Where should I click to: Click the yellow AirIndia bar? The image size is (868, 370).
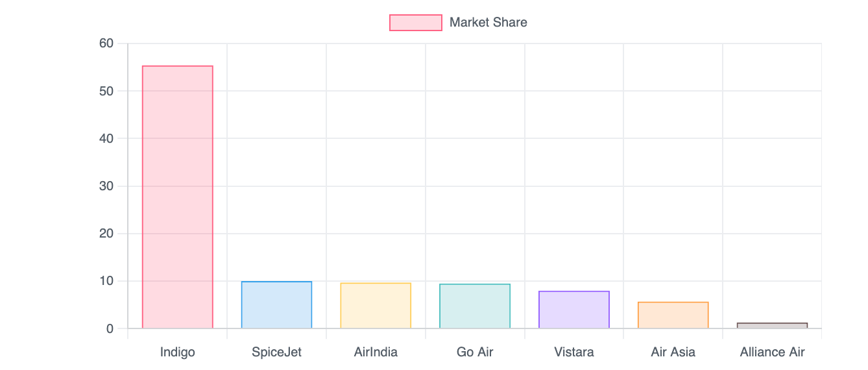tap(376, 306)
